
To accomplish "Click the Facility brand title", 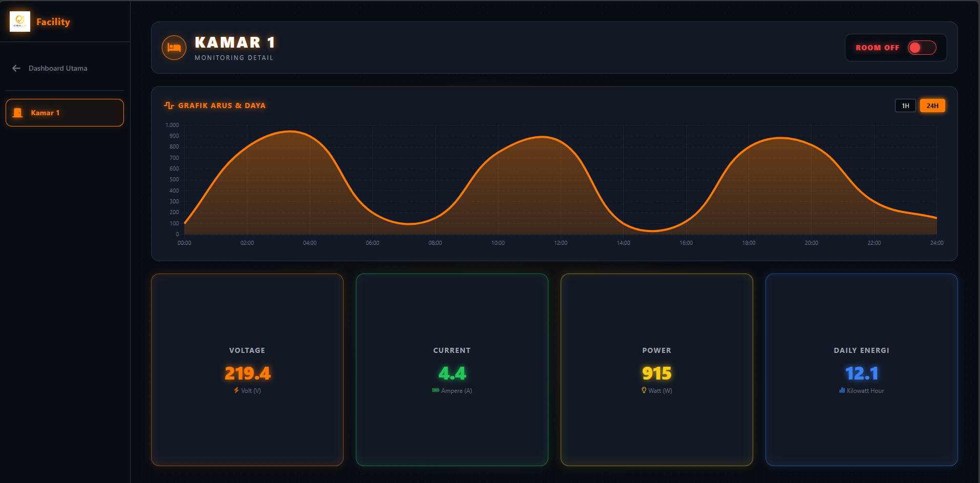I will [x=53, y=22].
